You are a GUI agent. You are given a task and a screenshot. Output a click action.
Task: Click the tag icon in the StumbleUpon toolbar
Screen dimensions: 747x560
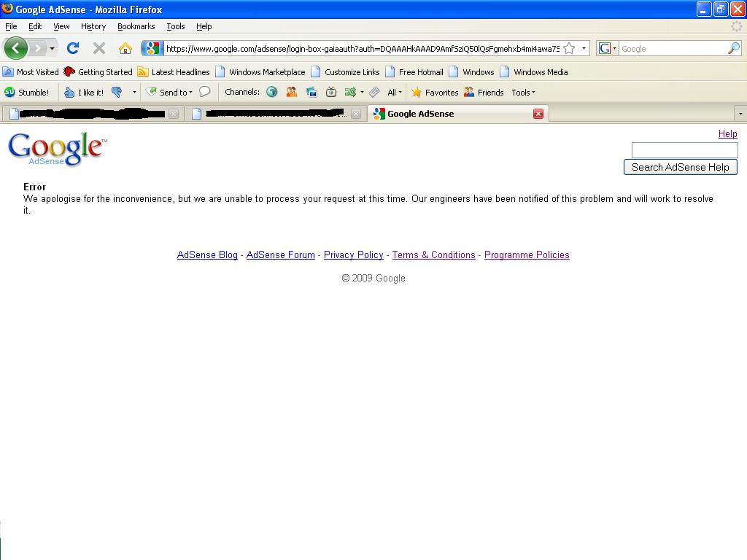(x=374, y=92)
